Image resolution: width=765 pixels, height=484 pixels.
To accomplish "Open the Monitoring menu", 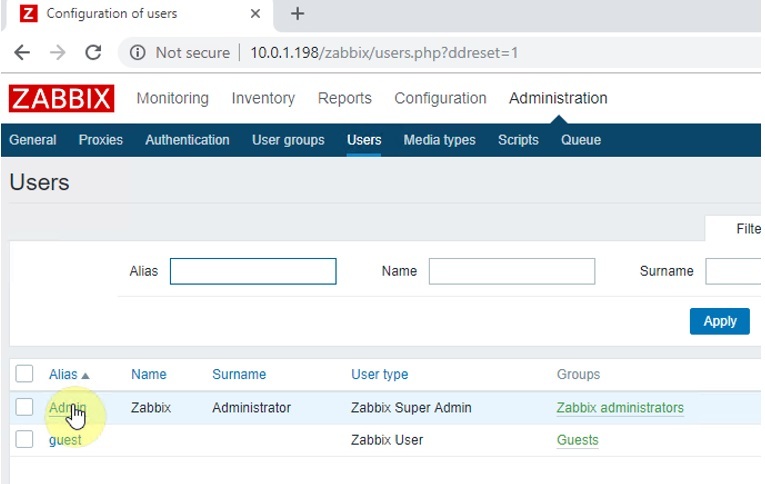I will point(172,98).
